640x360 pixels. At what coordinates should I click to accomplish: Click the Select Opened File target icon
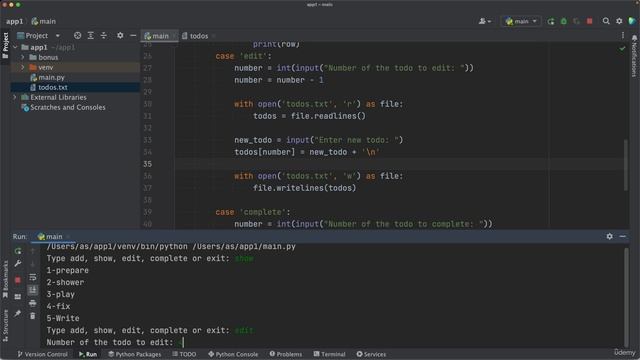pyautogui.click(x=77, y=36)
